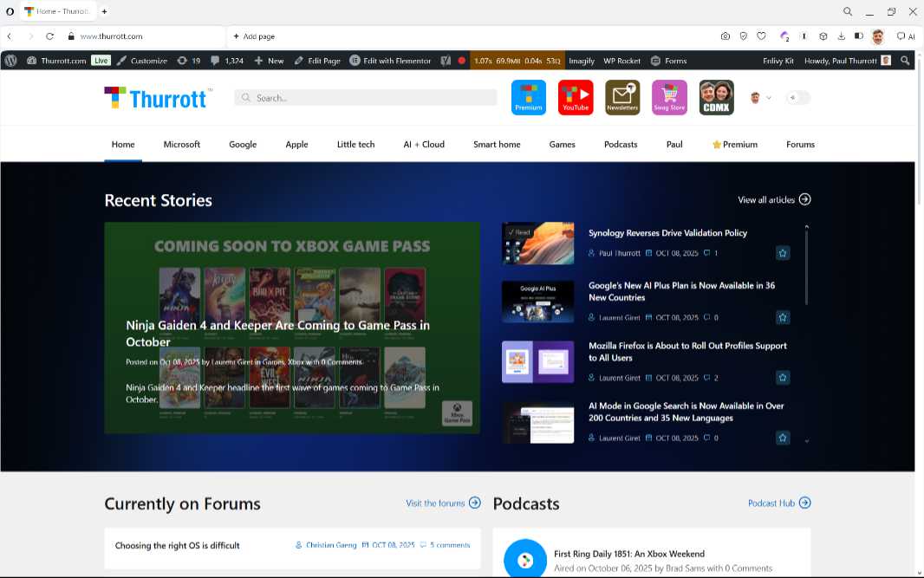Image resolution: width=924 pixels, height=578 pixels.
Task: Open the Visit the forums link
Action: [442, 503]
